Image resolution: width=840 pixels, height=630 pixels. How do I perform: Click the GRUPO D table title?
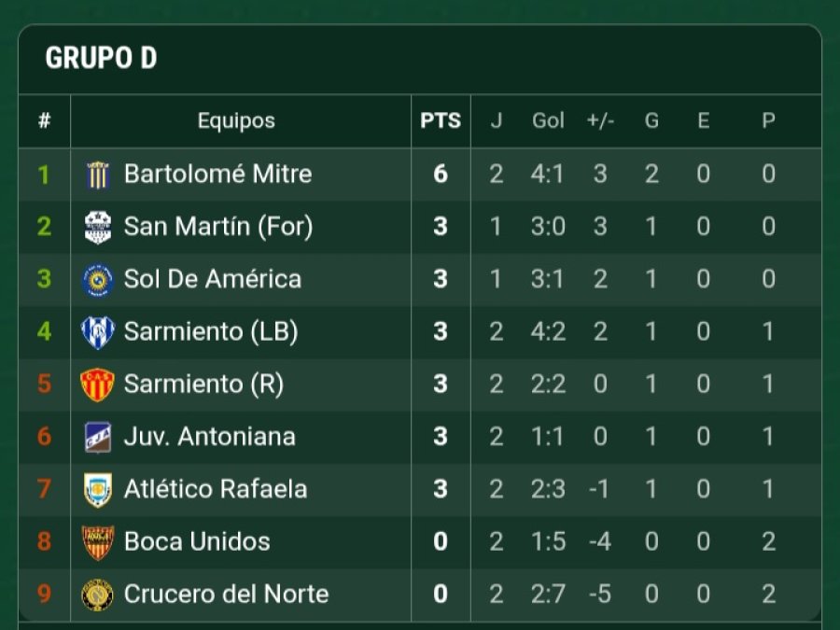(101, 59)
